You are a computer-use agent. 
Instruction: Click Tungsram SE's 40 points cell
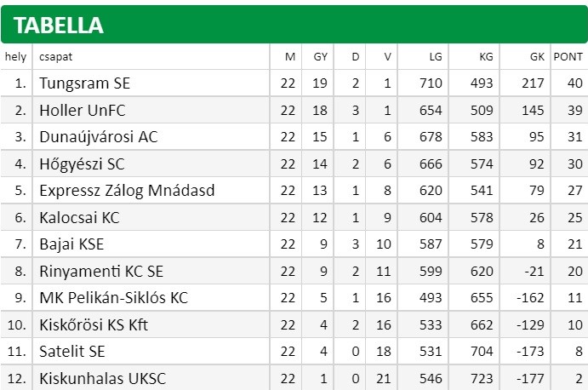[575, 83]
